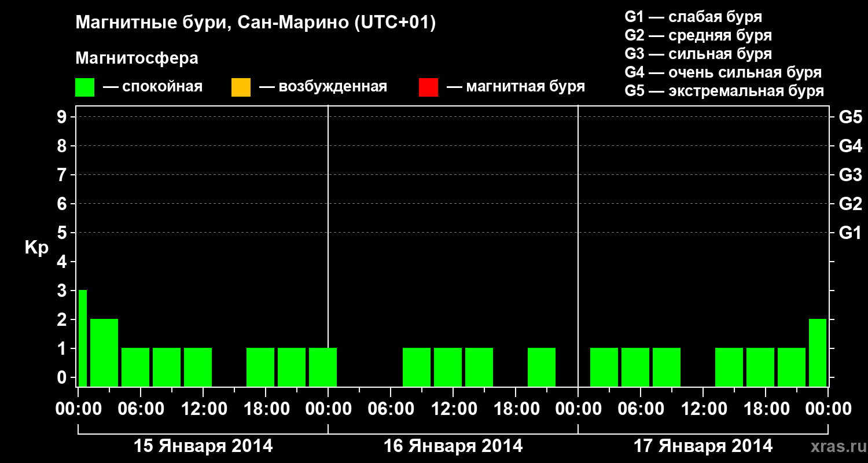Click the 'Магнитосфера' heading
Screen dimensions: 868x463
(137, 58)
